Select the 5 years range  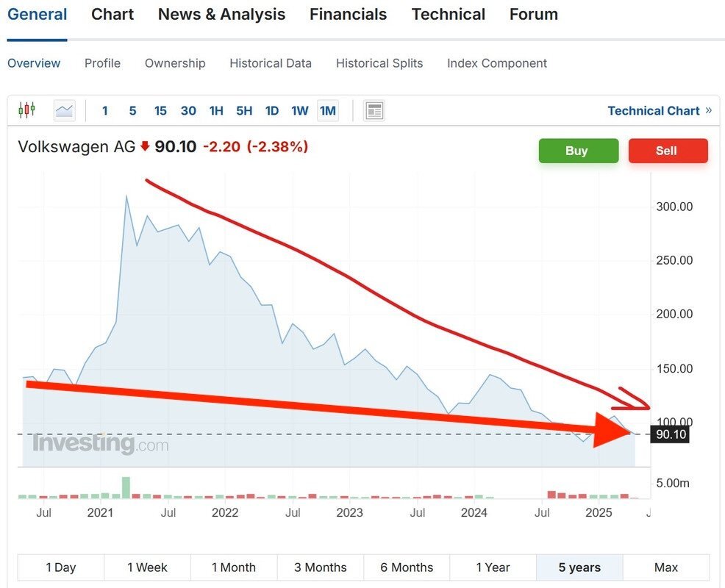(579, 567)
